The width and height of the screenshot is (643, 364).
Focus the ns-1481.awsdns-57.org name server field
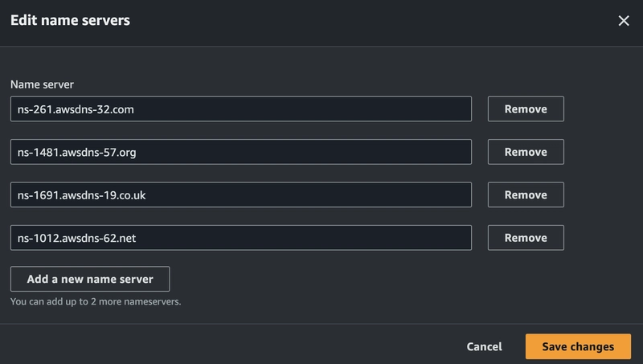pos(241,152)
